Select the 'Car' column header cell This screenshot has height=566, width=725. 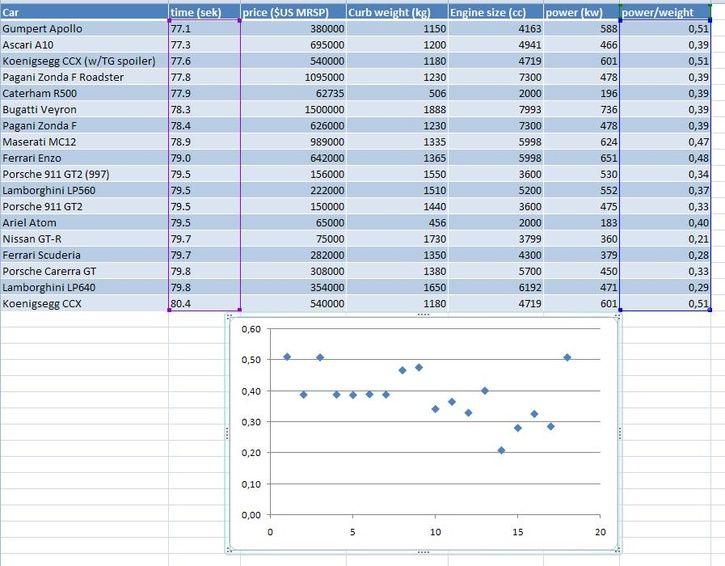(84, 12)
